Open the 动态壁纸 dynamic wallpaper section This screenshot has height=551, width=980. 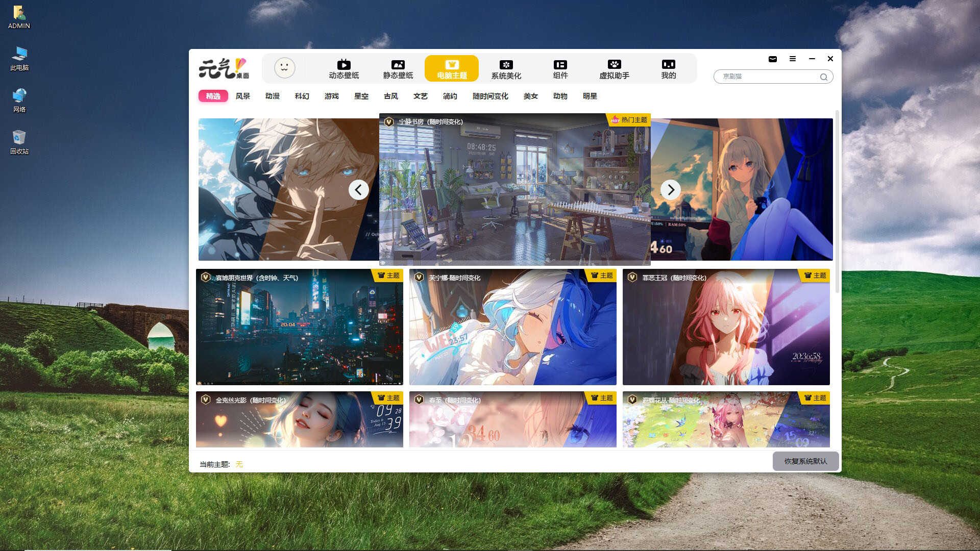344,68
